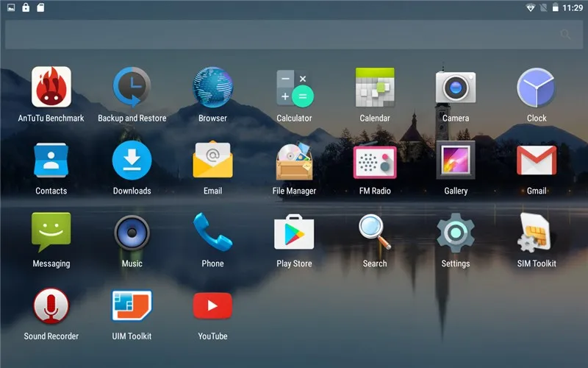Tap the 11:29 clock in status bar
This screenshot has height=368, width=588.
click(x=573, y=7)
